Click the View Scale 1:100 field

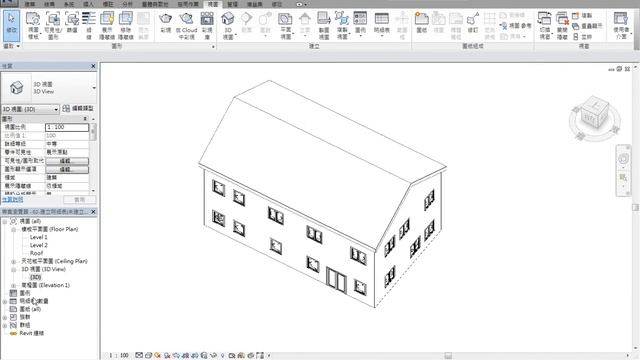click(x=67, y=127)
